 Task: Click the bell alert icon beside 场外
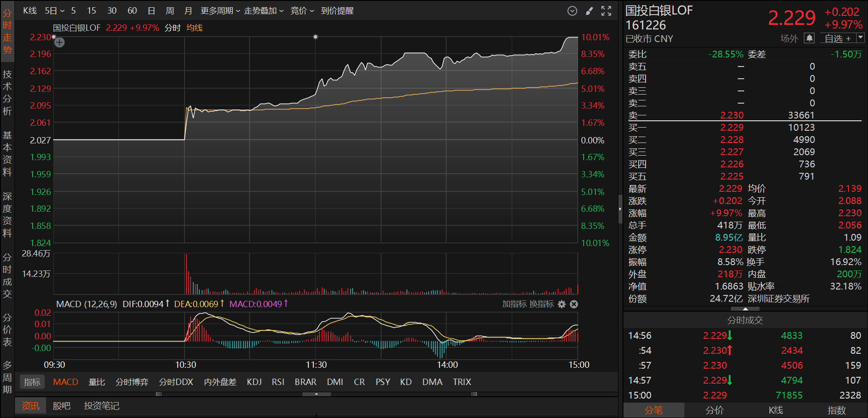[x=809, y=38]
